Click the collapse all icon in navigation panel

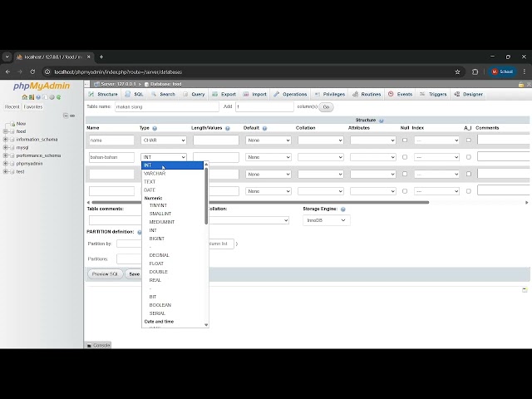pos(66,116)
